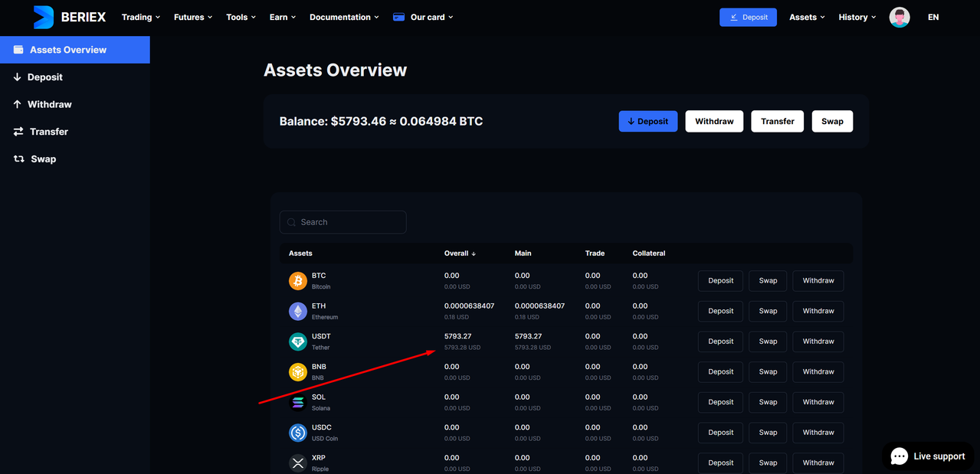Expand the Earn menu
This screenshot has height=474, width=980.
pos(283,17)
